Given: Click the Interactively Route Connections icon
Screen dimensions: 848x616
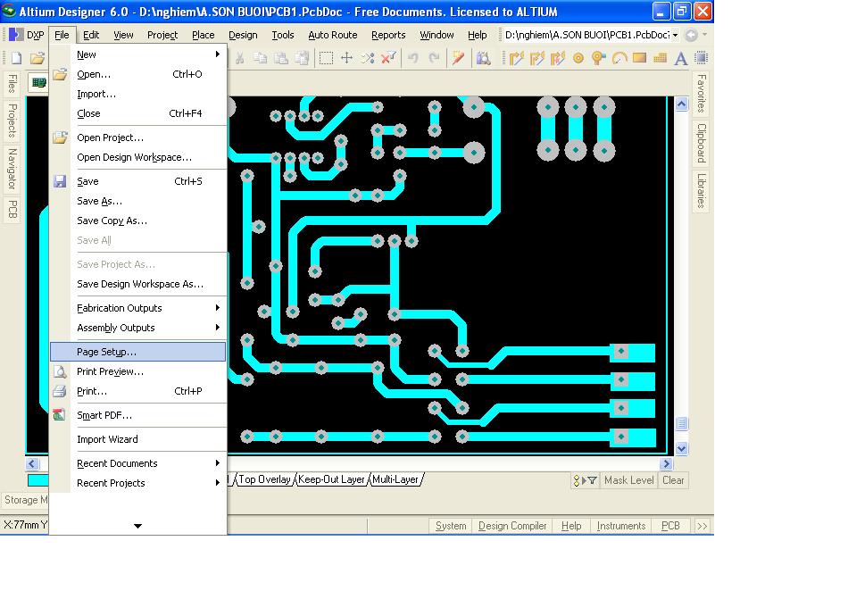Looking at the screenshot, I should (517, 58).
